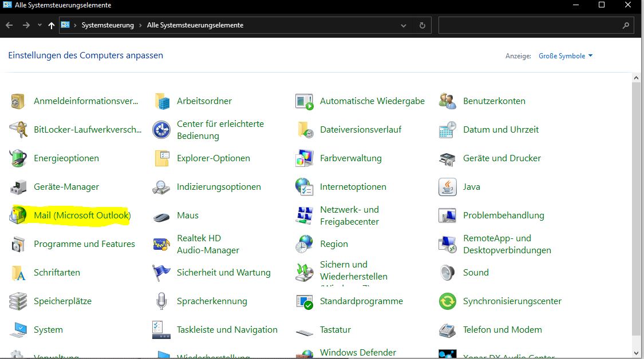Open the Arbeitsordner folder icon
The height and width of the screenshot is (359, 644).
tap(161, 101)
